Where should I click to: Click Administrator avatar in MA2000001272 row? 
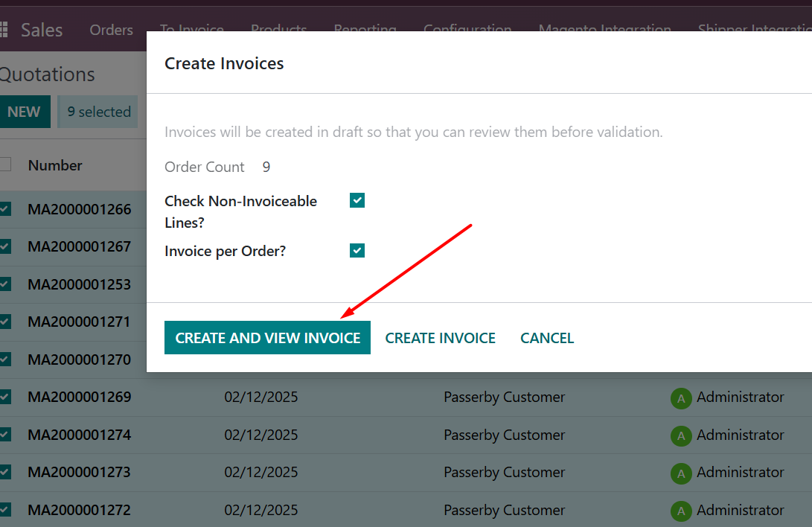point(680,511)
